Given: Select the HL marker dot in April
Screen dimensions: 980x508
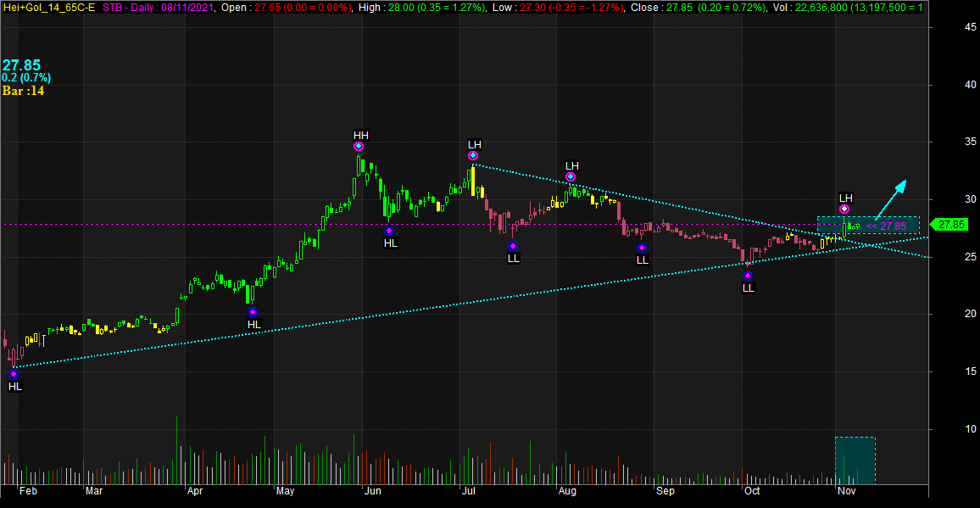Looking at the screenshot, I should pyautogui.click(x=252, y=312).
